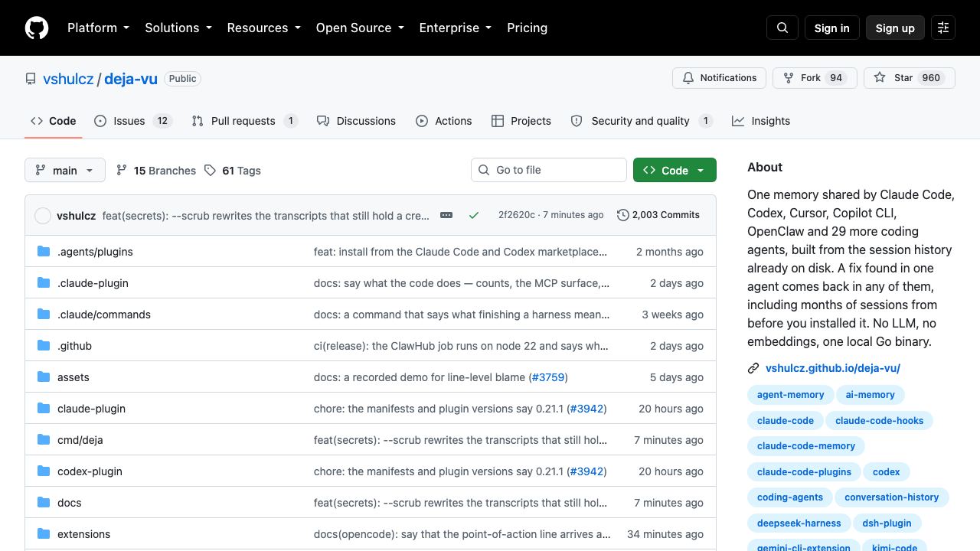Open the 2,003 Commits history link
The image size is (980, 551).
pyautogui.click(x=658, y=215)
